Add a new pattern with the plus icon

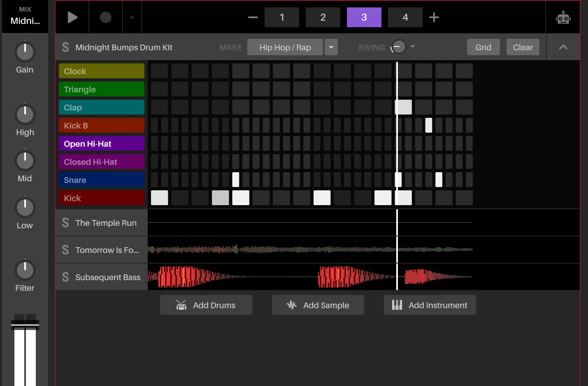[434, 17]
